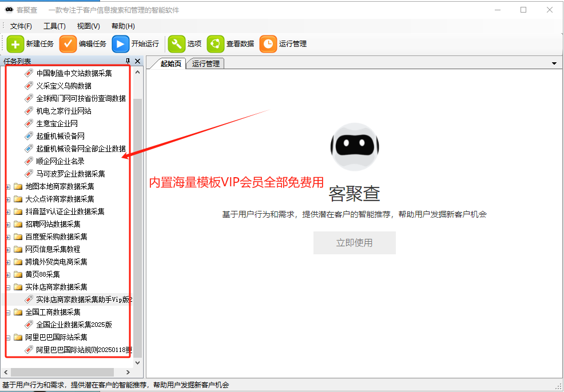Image resolution: width=564 pixels, height=392 pixels.
Task: Open the tab list dropdown arrow
Action: (x=554, y=63)
